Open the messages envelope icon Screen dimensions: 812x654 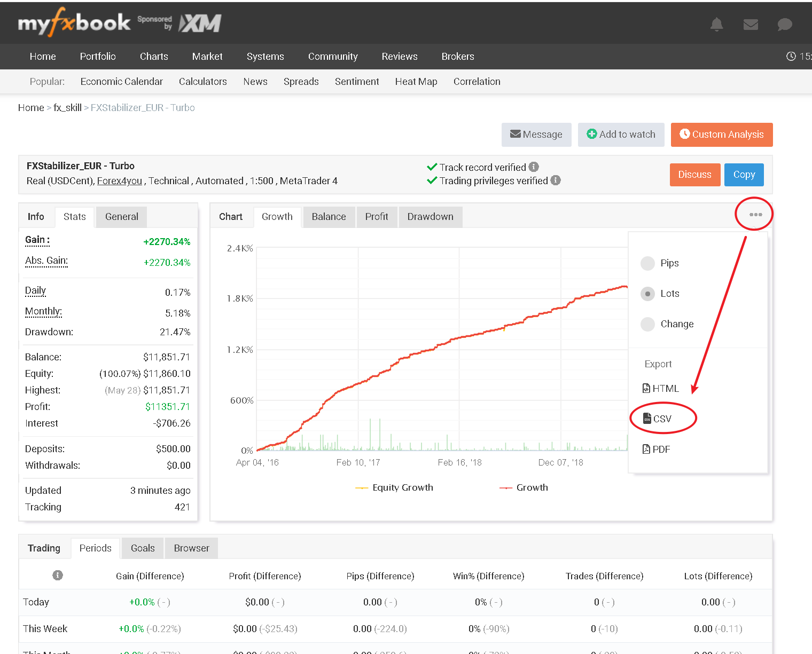tap(751, 24)
